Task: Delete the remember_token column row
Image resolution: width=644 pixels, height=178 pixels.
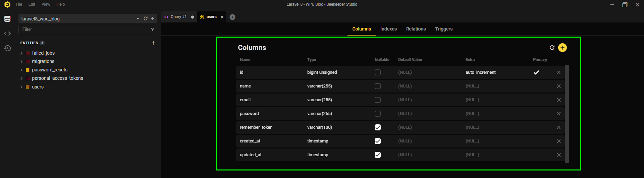Action: click(x=559, y=127)
